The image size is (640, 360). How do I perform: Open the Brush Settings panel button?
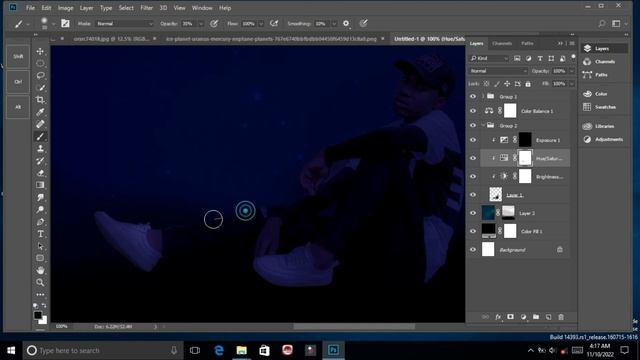click(65, 23)
